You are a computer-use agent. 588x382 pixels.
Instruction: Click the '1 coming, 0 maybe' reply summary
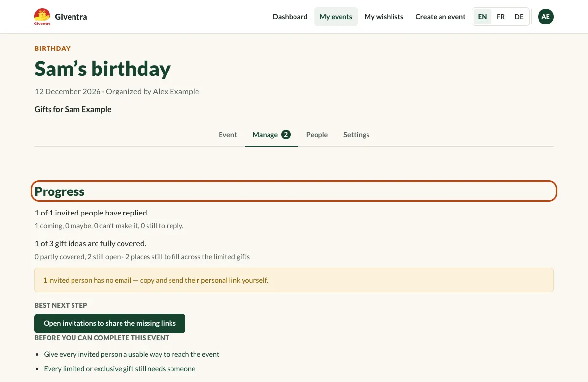pyautogui.click(x=109, y=226)
